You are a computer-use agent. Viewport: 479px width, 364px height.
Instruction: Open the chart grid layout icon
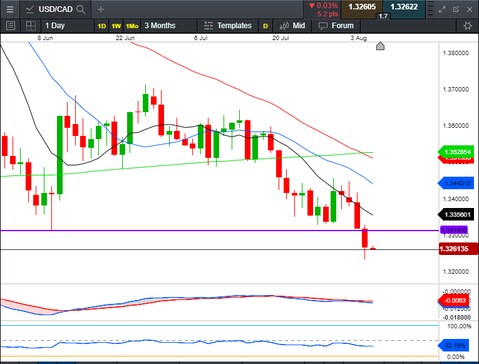(31, 26)
